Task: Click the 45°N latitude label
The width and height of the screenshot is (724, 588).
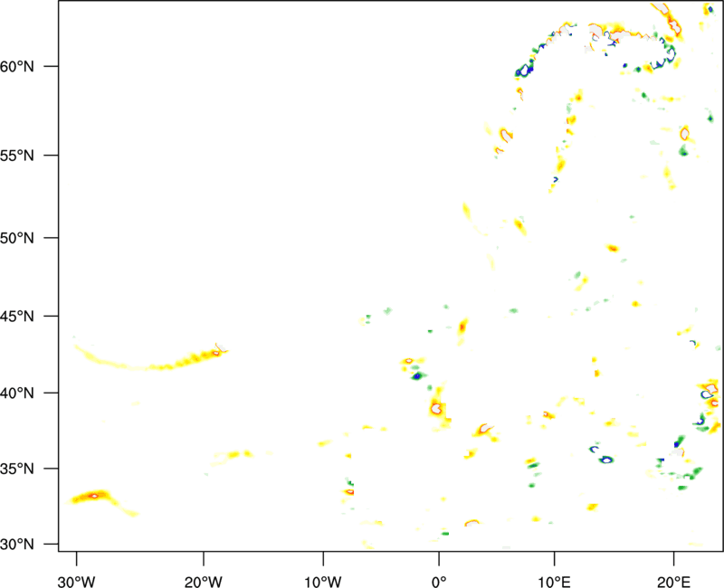Action: coord(16,317)
